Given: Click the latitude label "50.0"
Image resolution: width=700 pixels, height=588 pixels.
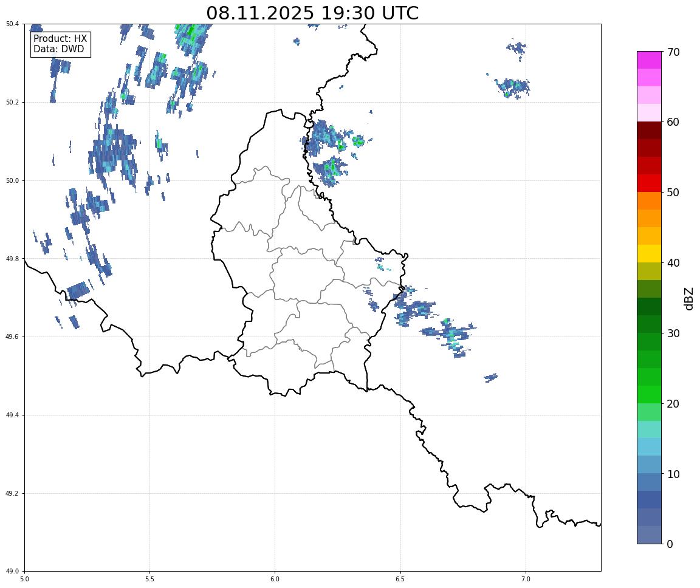Looking at the screenshot, I should 12,180.
